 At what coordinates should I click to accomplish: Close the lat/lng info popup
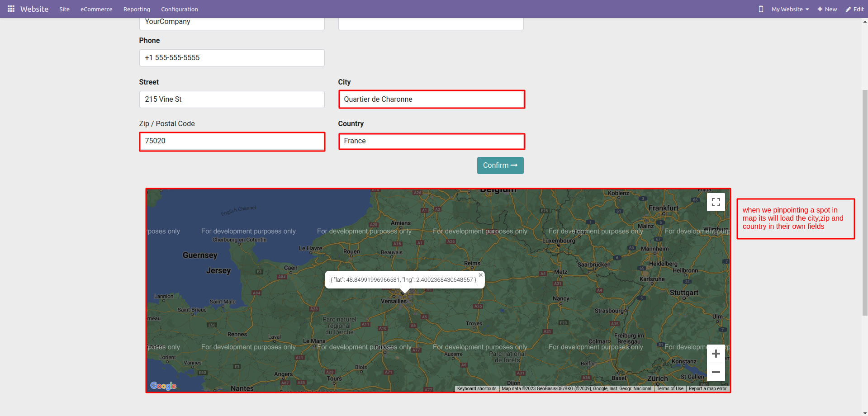481,275
